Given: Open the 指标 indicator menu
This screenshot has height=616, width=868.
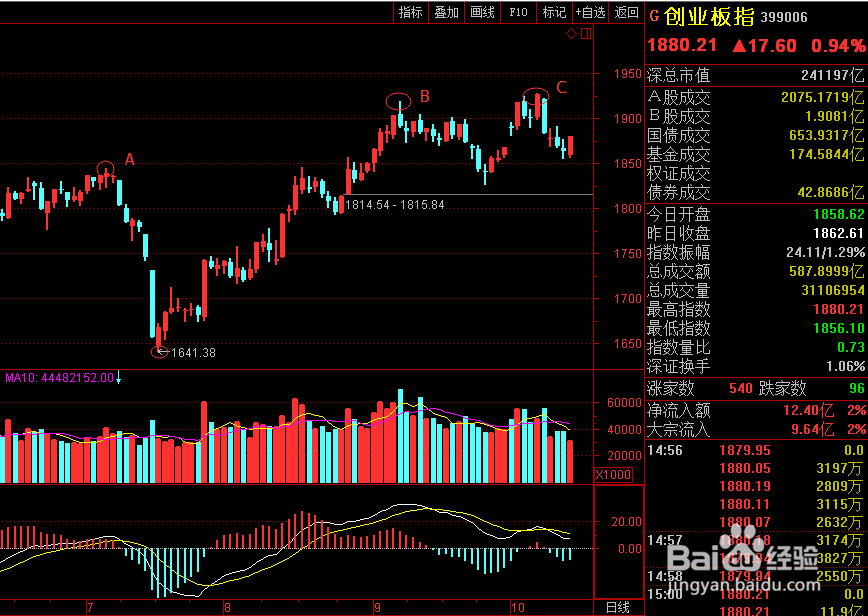Looking at the screenshot, I should click(410, 12).
